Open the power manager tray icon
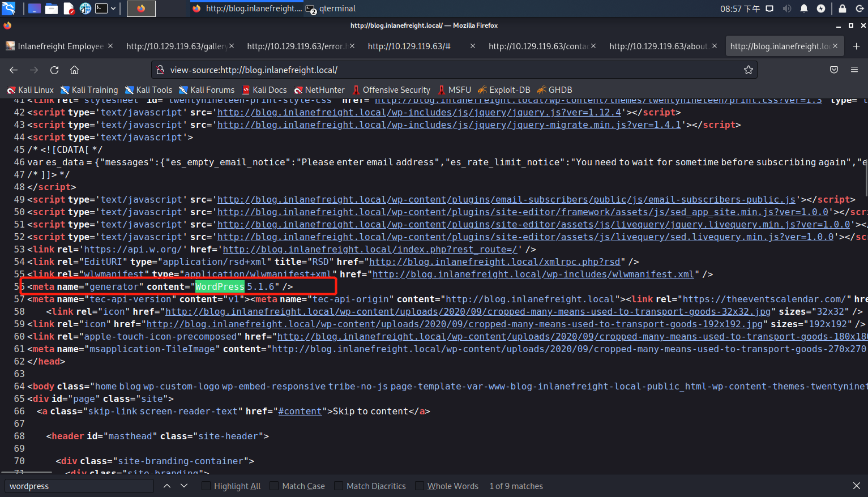 (x=821, y=8)
